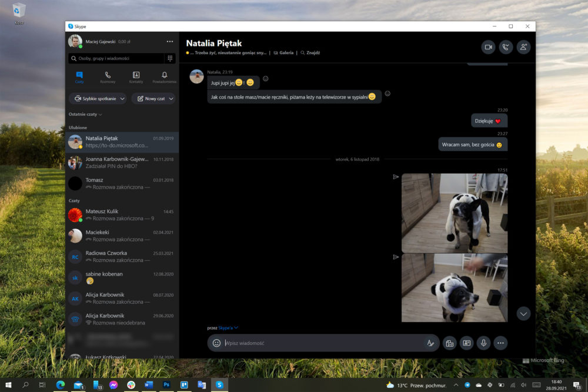Open Recycle Bin on desktop
588x392 pixels.
19,14
